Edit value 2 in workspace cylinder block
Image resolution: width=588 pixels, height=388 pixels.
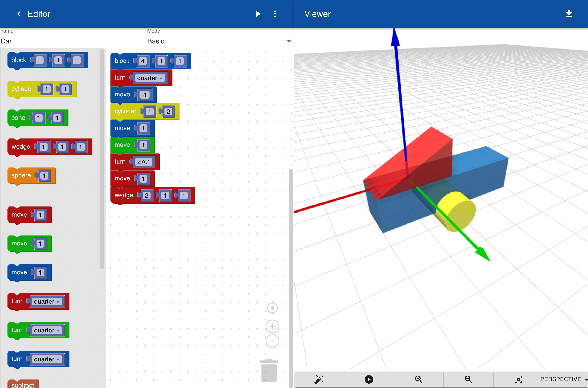point(168,112)
